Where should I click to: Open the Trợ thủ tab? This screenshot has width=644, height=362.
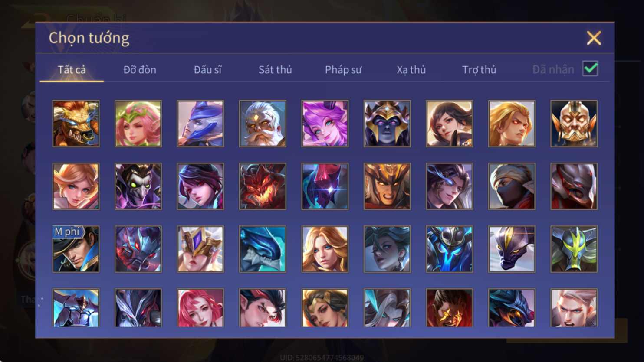pos(479,69)
